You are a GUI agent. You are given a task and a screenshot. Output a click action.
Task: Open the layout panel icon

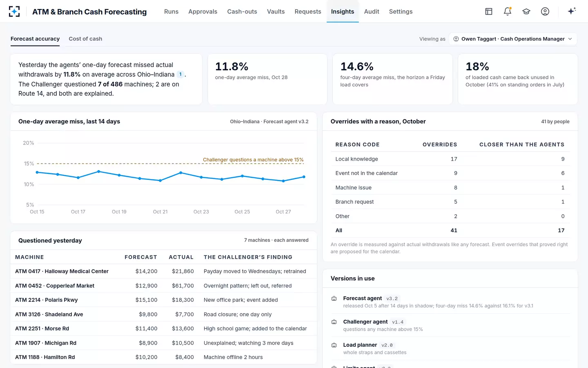click(488, 11)
